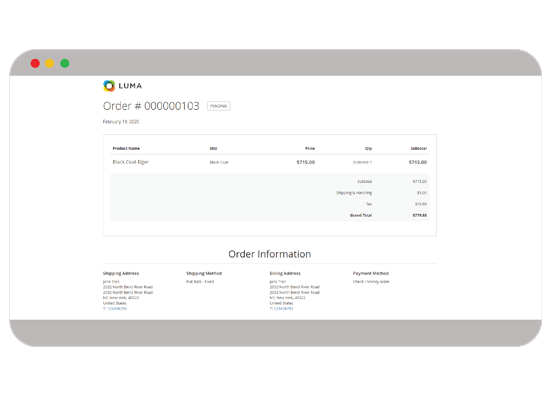The width and height of the screenshot is (551, 395).
Task: Click the order date 'February 19, 2020'
Action: coord(121,122)
